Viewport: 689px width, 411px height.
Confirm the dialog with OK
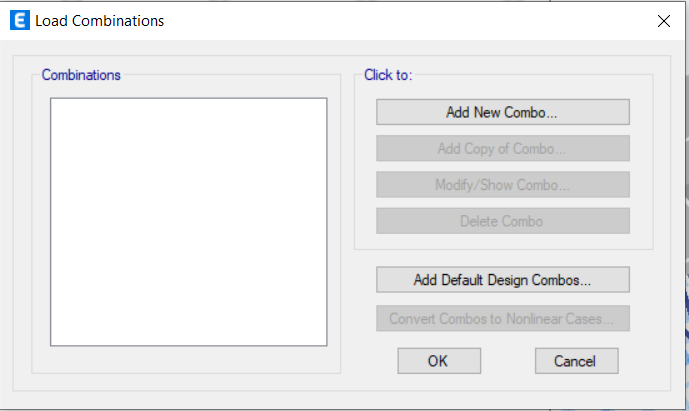tap(439, 361)
